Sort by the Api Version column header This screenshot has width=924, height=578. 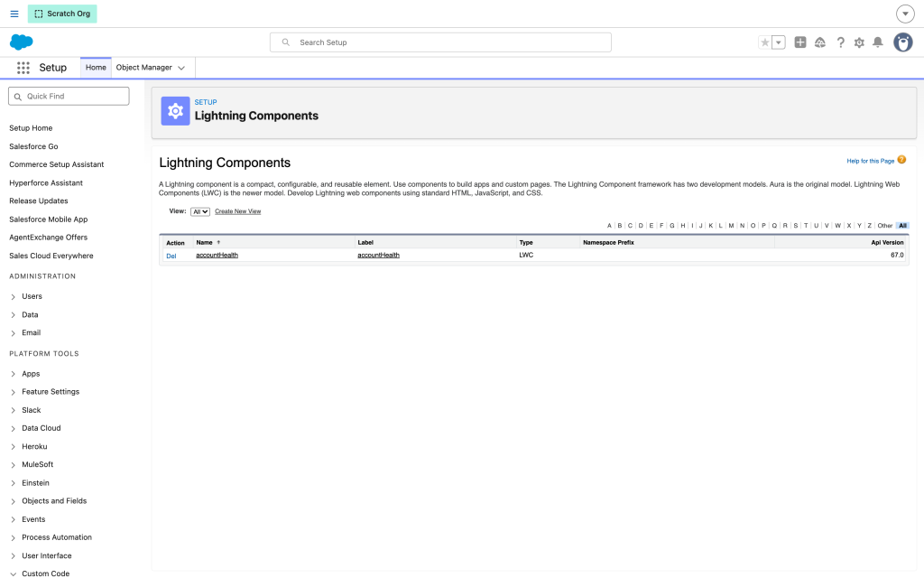(x=887, y=242)
